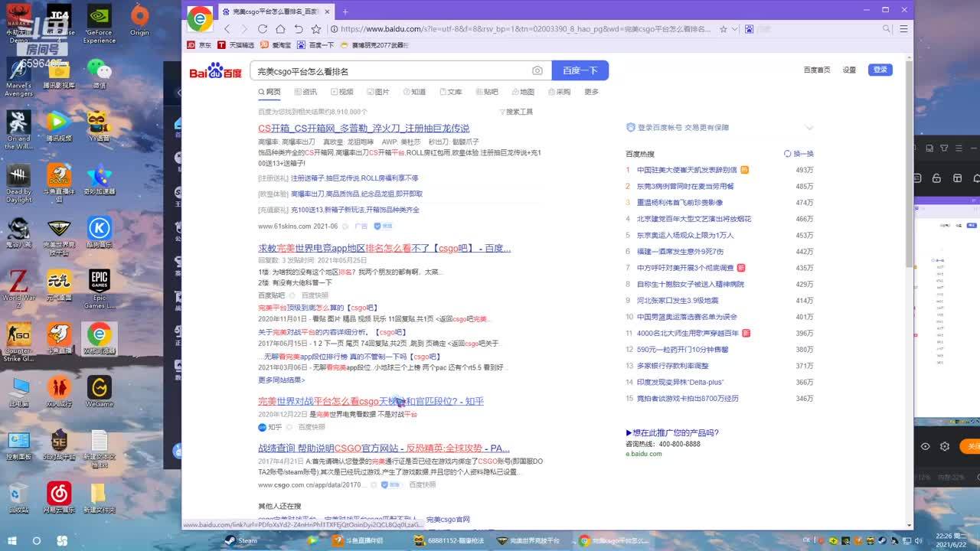980x551 pixels.
Task: Open the 搜索工具 filter options
Action: [516, 112]
